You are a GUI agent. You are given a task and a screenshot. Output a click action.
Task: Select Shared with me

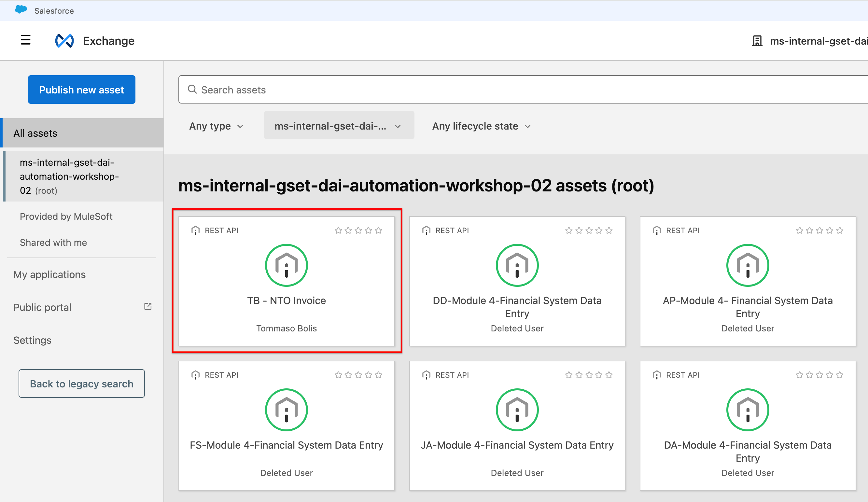tap(53, 243)
